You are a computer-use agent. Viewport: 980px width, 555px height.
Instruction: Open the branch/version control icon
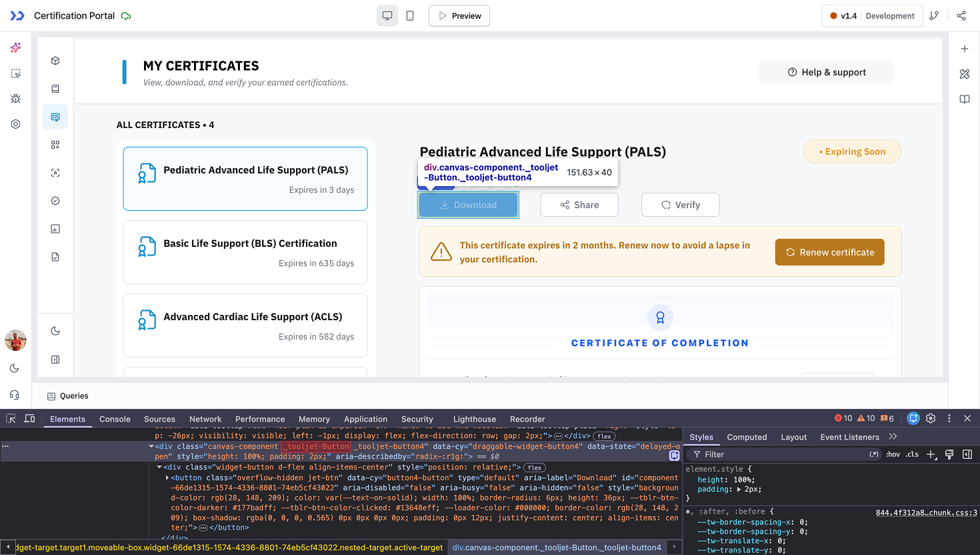[934, 15]
